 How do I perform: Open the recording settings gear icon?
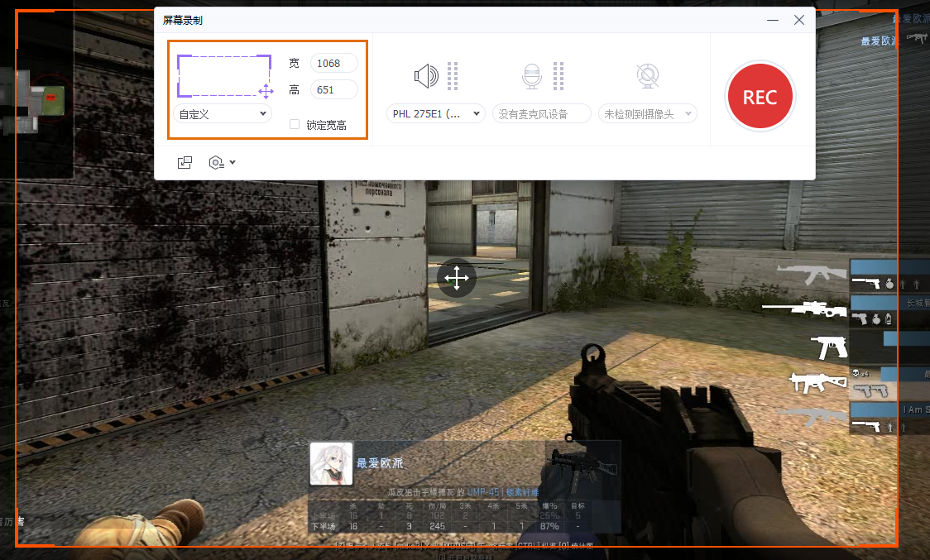tap(217, 163)
